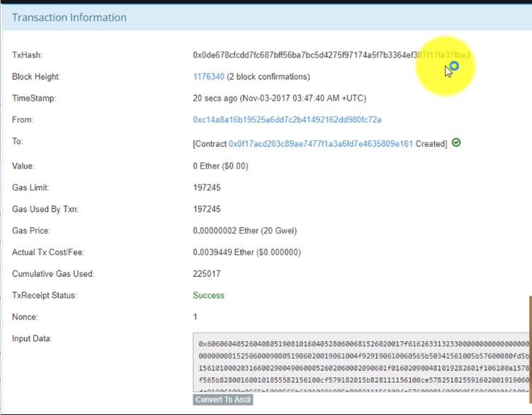Click the green Success receipt status
Screen dimensions: 532x415
208,296
